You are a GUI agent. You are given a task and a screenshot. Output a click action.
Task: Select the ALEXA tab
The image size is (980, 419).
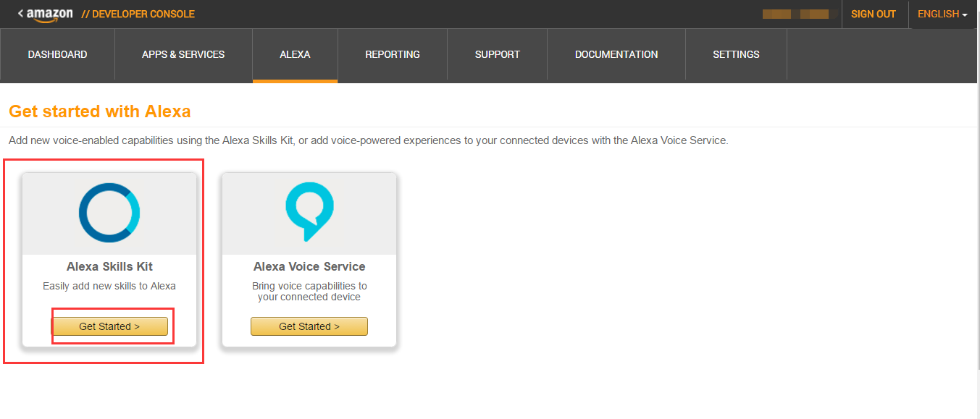295,54
